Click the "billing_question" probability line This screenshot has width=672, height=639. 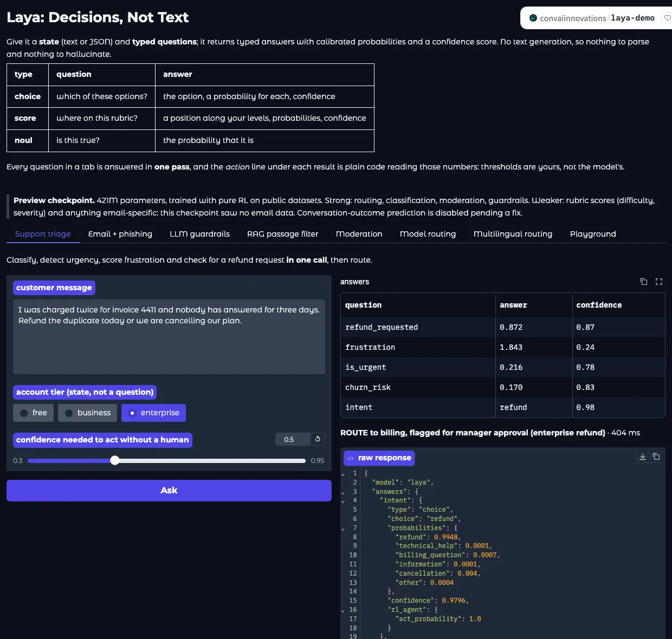tap(448, 555)
